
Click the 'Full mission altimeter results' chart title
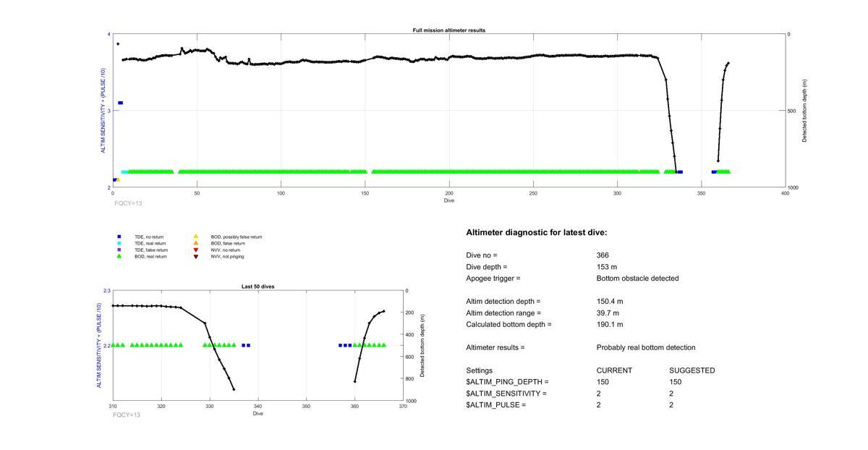(449, 30)
